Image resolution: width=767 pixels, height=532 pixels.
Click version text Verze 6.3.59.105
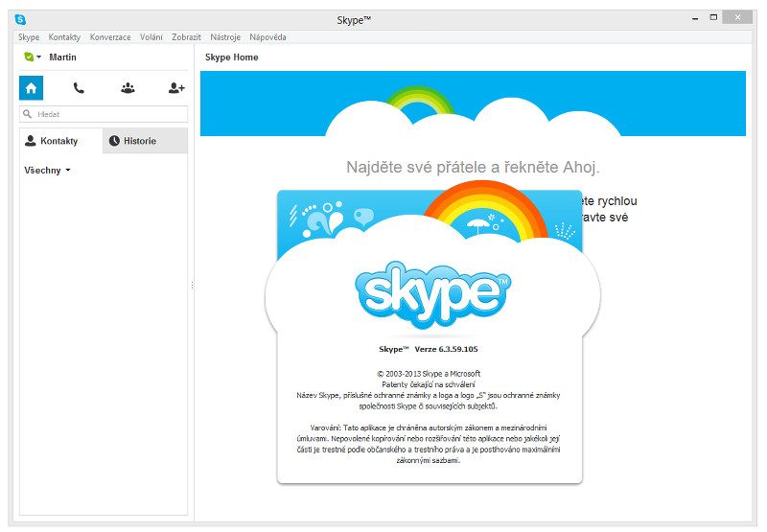(446, 349)
